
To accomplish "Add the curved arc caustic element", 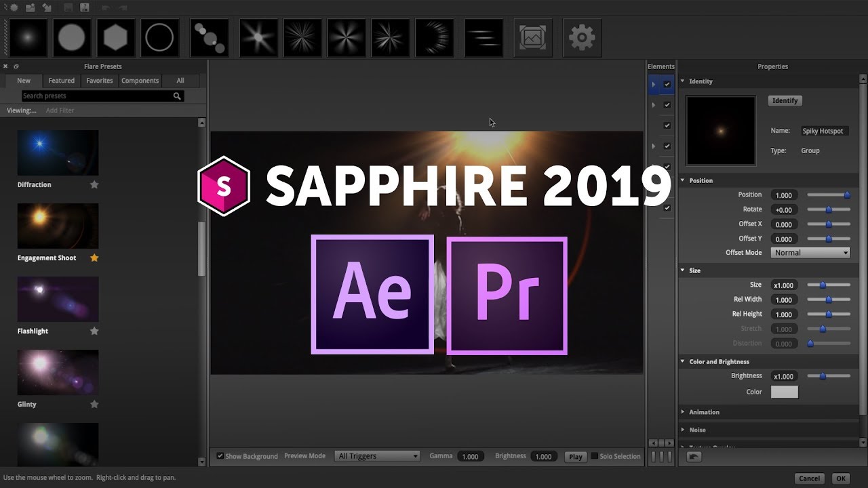I will [435, 37].
